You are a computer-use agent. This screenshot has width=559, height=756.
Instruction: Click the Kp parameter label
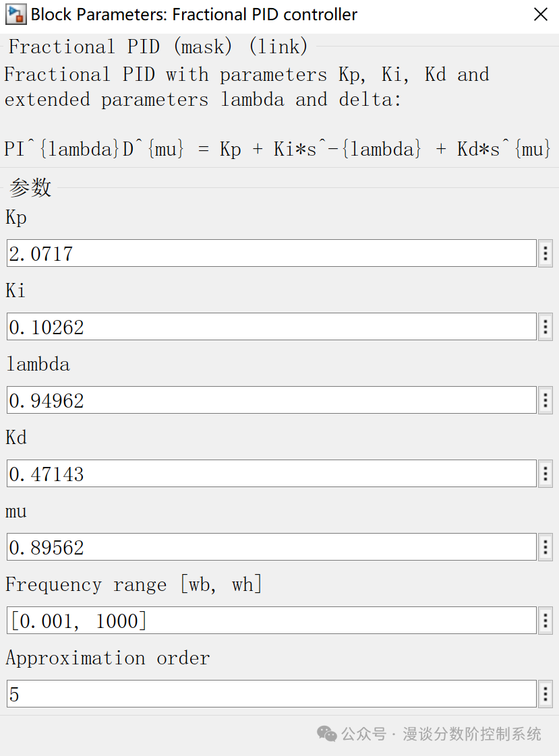click(16, 217)
